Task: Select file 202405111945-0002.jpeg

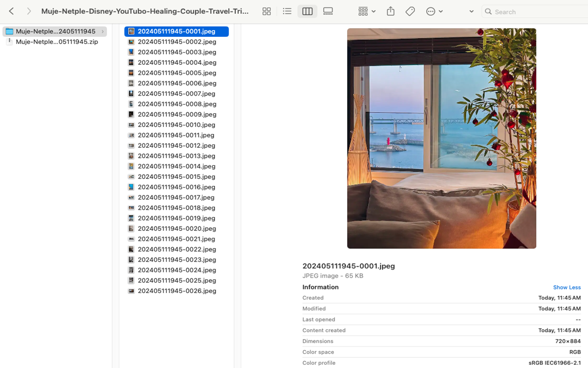Action: coord(176,41)
